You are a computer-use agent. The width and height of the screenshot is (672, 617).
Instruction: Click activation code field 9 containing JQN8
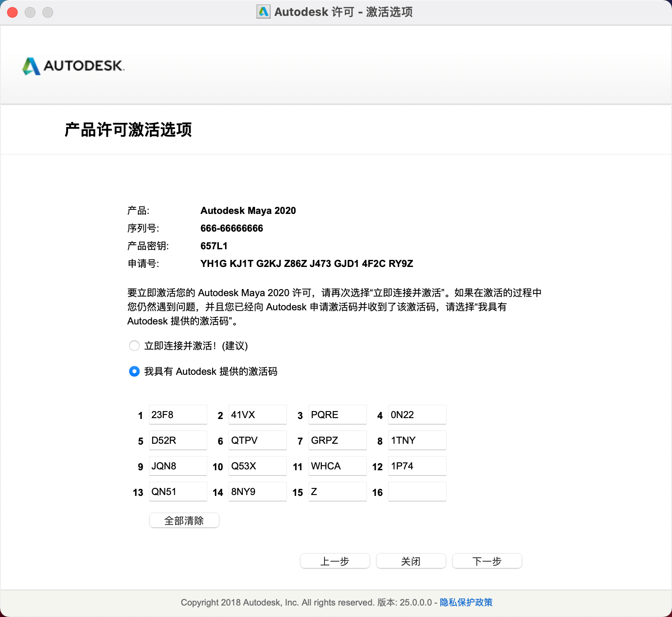[x=178, y=466]
